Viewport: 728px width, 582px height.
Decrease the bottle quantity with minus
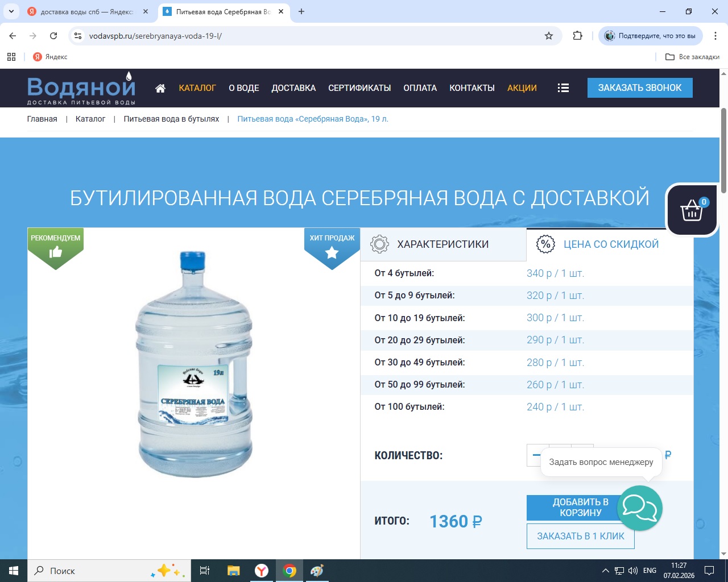tap(537, 455)
